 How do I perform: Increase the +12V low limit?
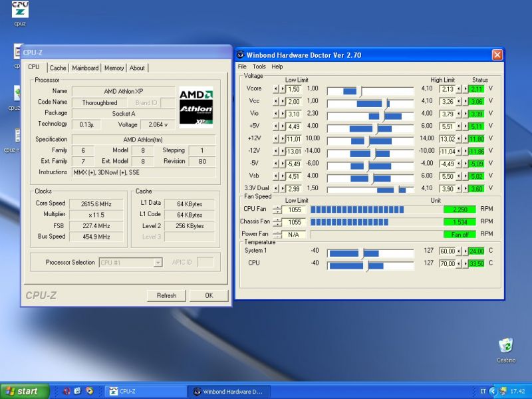point(283,139)
